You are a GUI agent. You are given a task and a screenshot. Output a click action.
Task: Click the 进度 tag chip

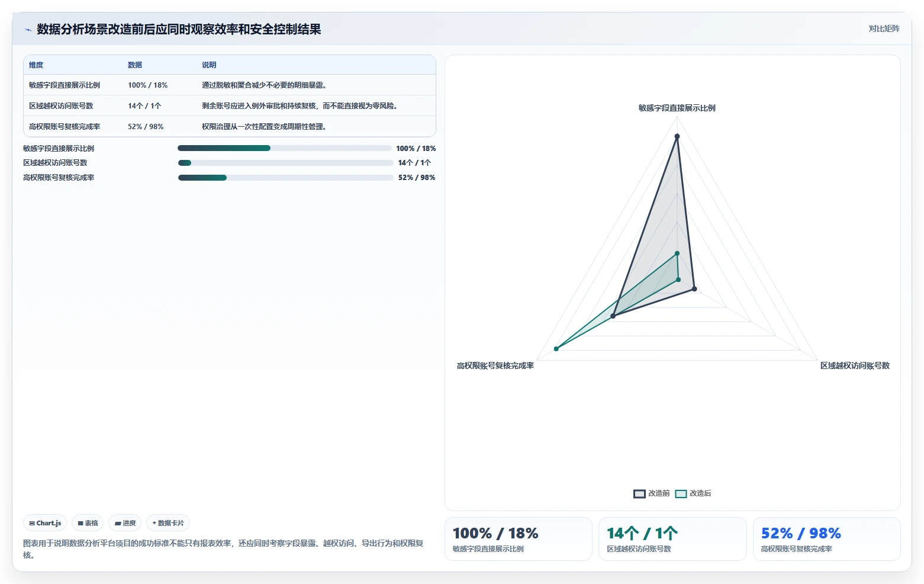[125, 523]
